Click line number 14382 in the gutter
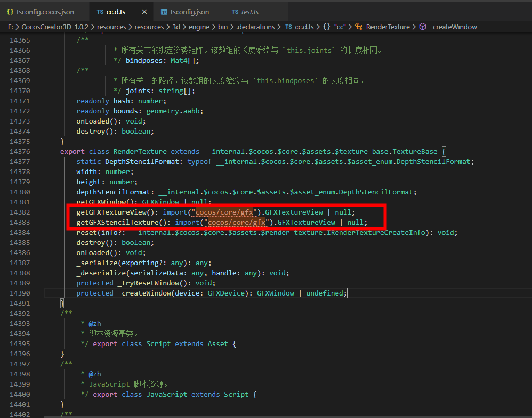This screenshot has height=418, width=532. [20, 212]
